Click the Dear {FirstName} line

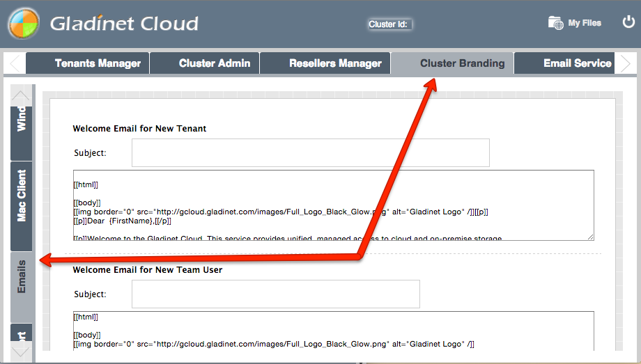[122, 221]
